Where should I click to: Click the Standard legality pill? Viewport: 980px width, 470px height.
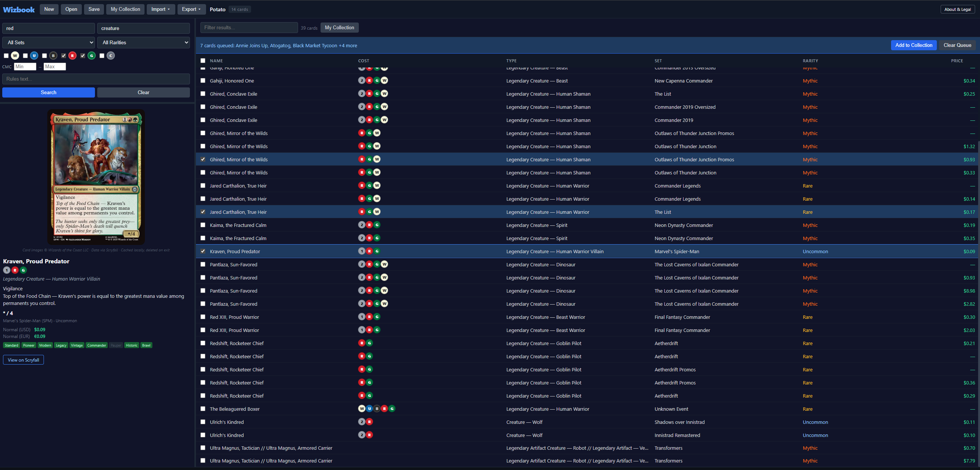point(11,345)
